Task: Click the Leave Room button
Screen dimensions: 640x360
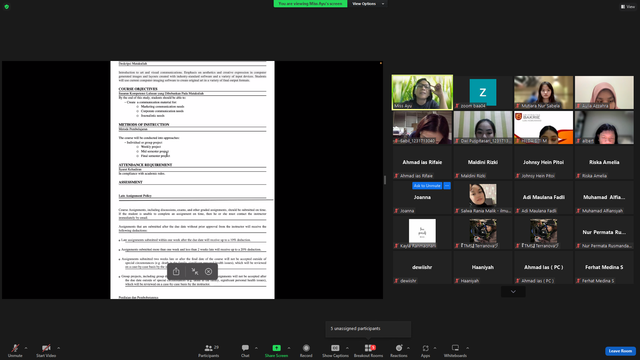Action: [x=620, y=351]
